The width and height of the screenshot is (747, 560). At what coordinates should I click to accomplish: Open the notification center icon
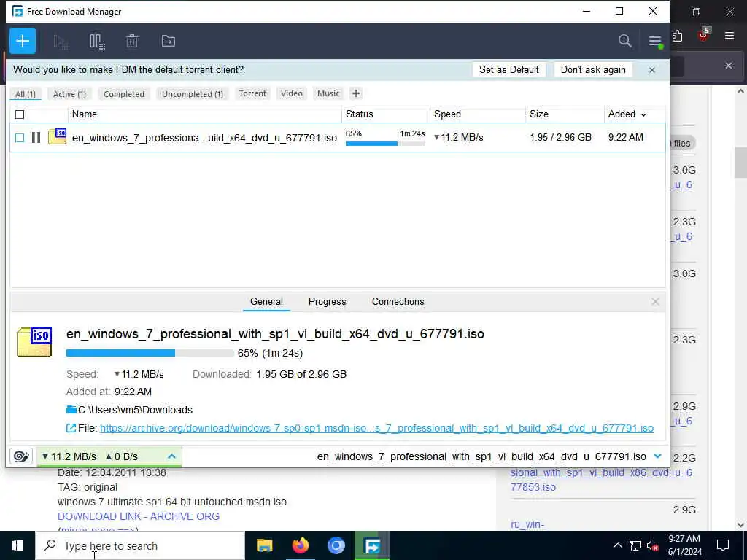[x=723, y=545]
